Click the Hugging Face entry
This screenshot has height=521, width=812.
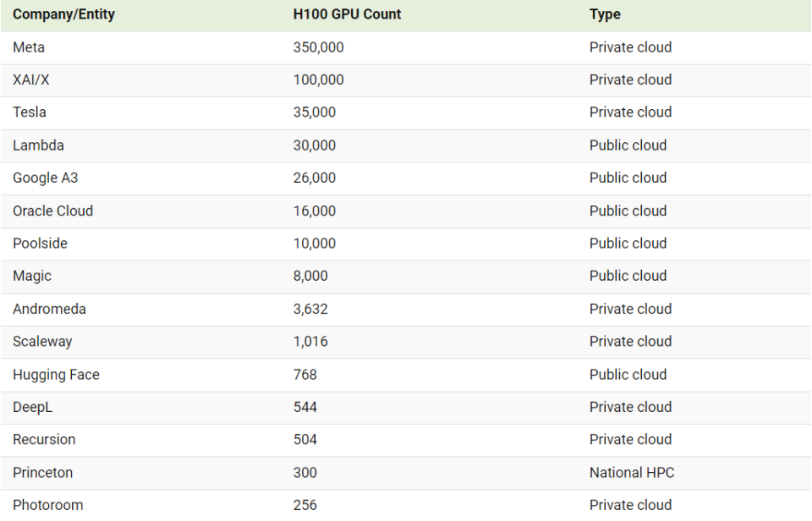pyautogui.click(x=56, y=375)
